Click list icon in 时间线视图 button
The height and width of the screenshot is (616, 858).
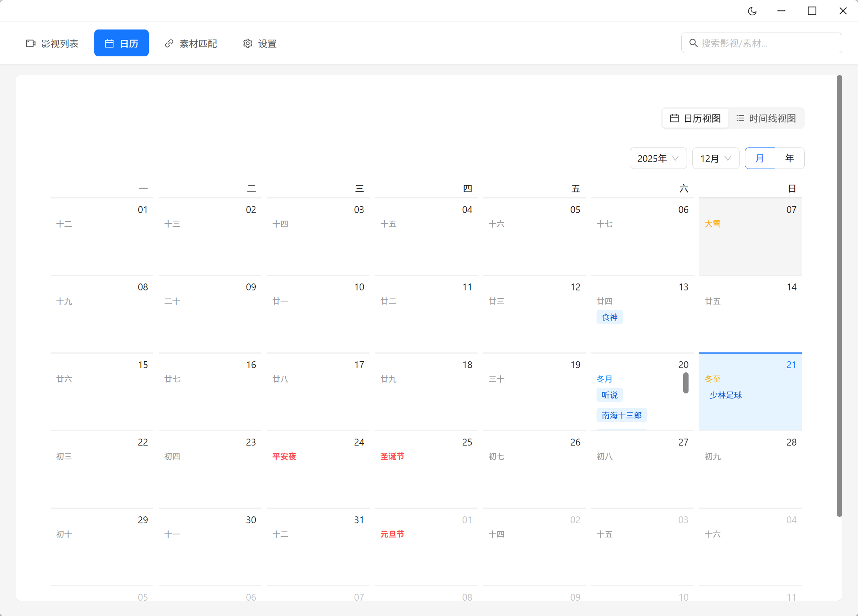(x=740, y=118)
